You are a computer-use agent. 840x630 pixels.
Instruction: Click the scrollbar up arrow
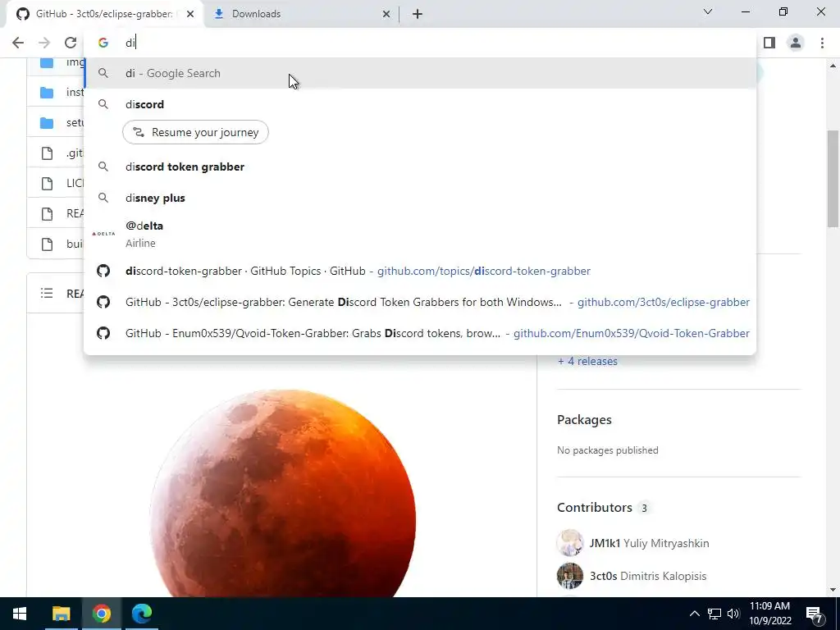point(833,66)
